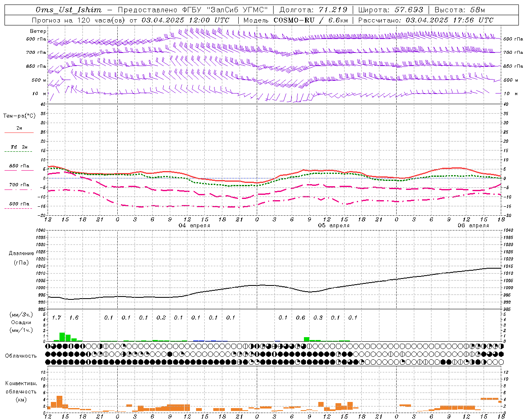Screen dimensions: 525x420
Task: Click the 1.6 precipitation amount
Action: pyautogui.click(x=74, y=318)
